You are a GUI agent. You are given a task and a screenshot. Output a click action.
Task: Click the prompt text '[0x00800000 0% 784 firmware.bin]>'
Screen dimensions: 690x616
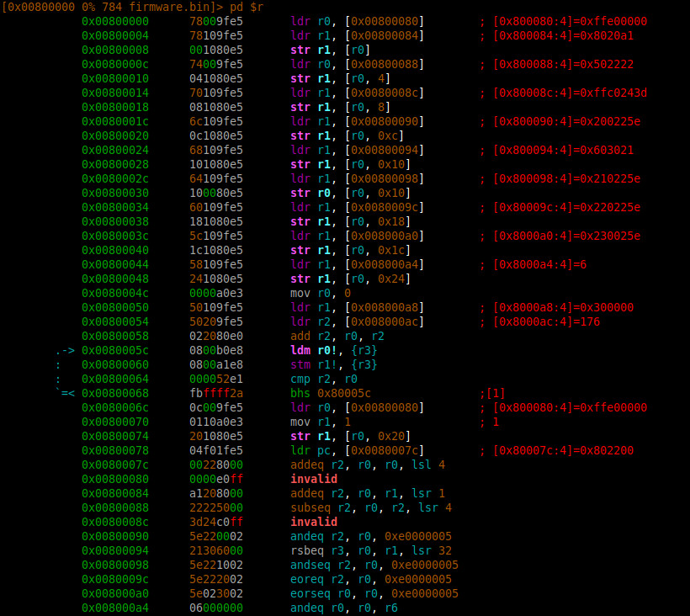coord(112,7)
